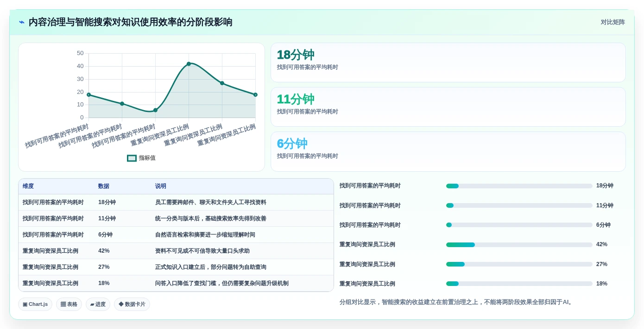Click the 数据 table column header

(104, 186)
